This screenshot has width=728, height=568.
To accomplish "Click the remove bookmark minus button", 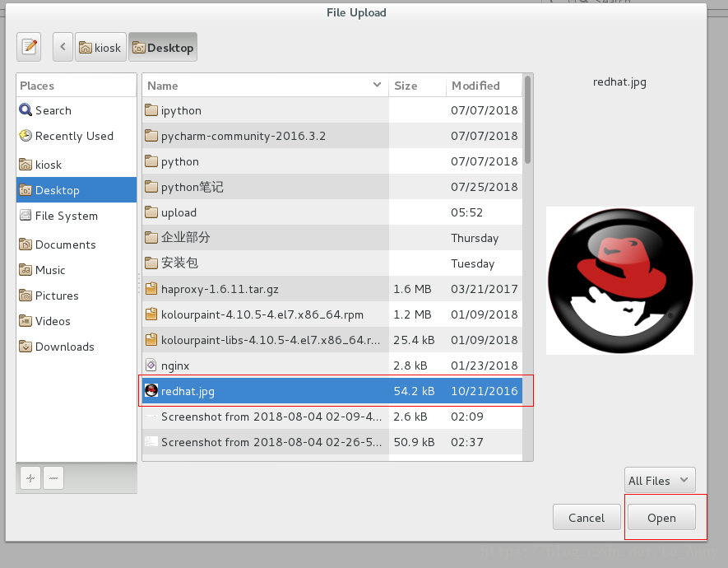I will click(x=53, y=478).
